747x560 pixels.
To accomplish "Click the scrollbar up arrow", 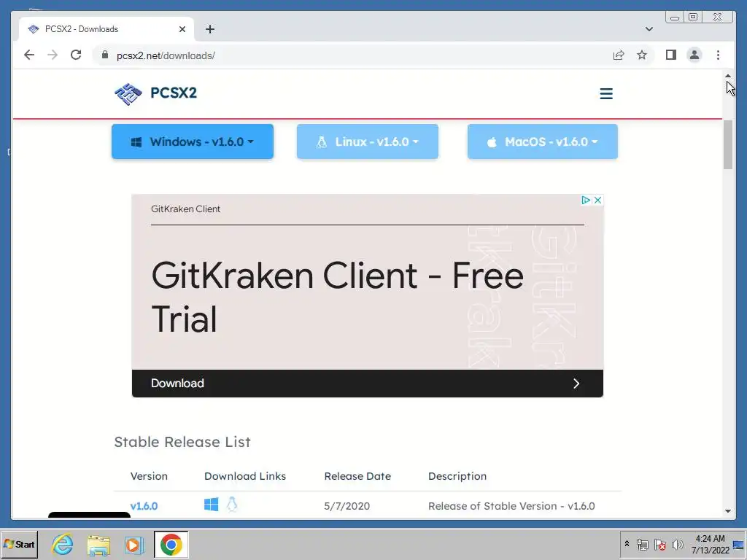I will (x=728, y=76).
